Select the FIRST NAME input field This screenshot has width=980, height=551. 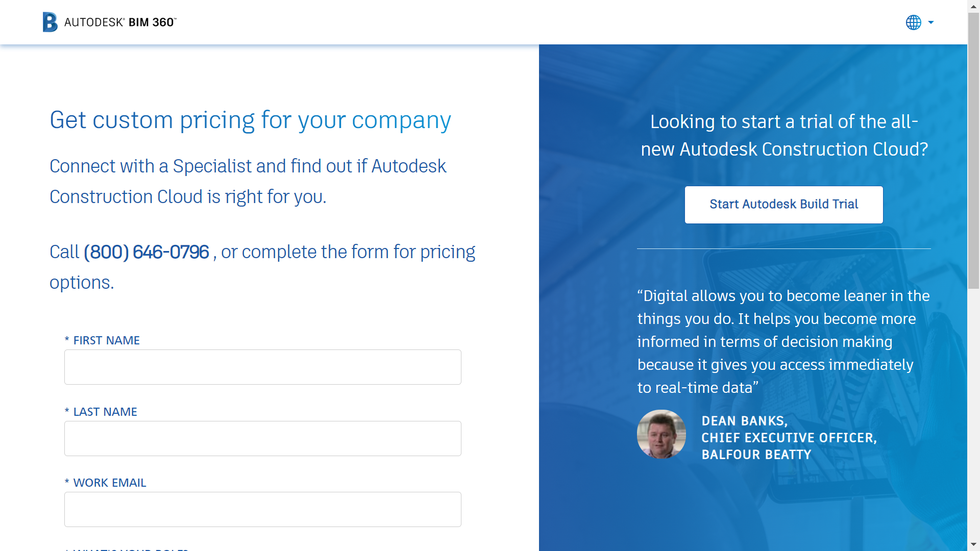262,367
